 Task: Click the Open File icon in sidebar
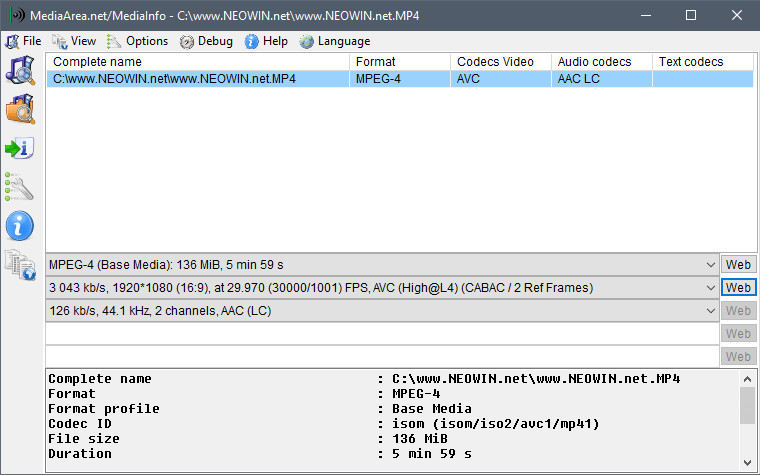point(20,72)
